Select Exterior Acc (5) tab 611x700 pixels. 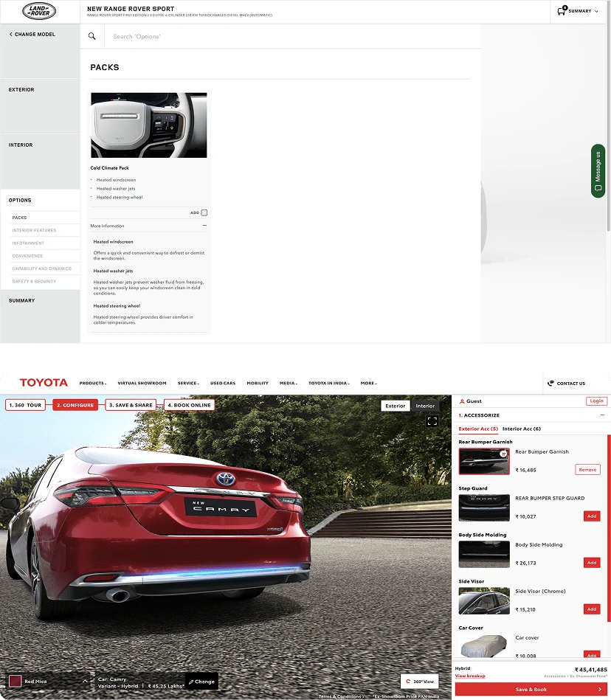478,429
